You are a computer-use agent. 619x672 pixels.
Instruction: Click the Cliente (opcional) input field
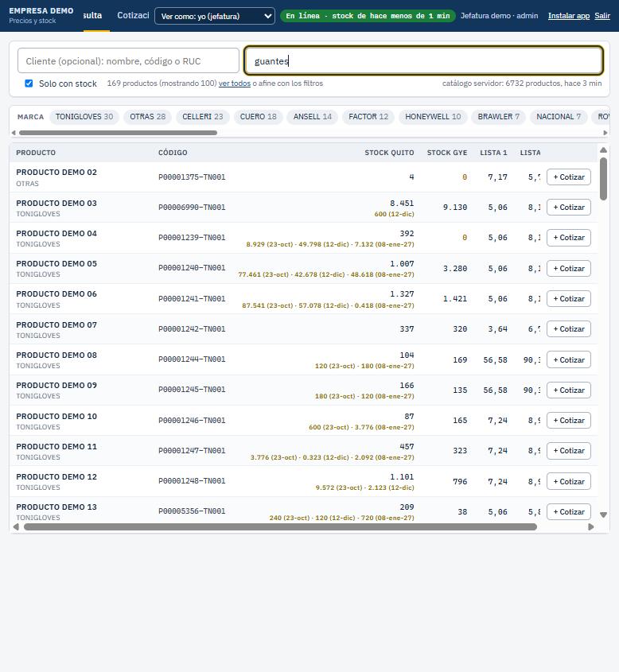tap(128, 60)
